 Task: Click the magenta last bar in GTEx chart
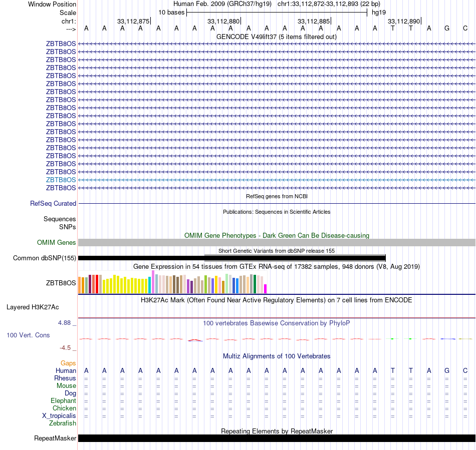point(266,289)
